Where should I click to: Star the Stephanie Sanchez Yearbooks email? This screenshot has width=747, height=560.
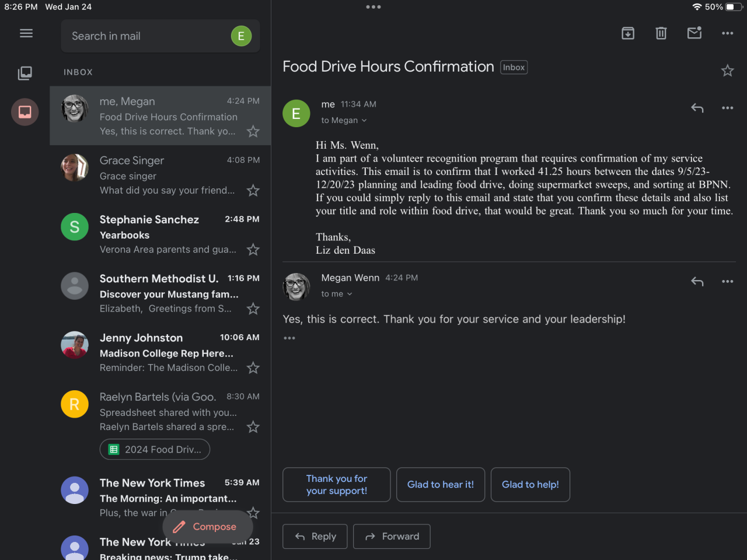tap(253, 250)
